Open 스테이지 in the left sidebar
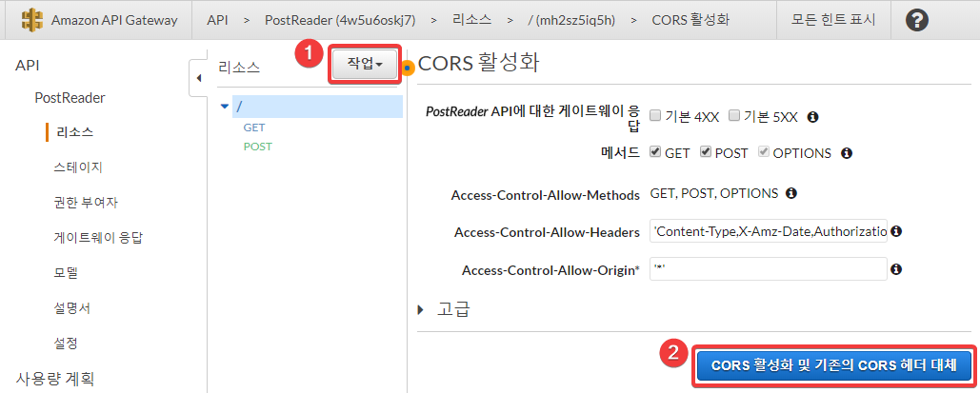The width and height of the screenshot is (980, 393). 79,167
